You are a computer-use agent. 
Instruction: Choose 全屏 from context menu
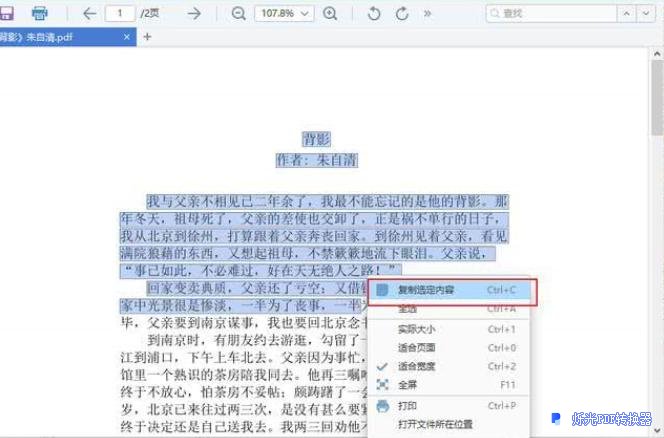click(450, 385)
